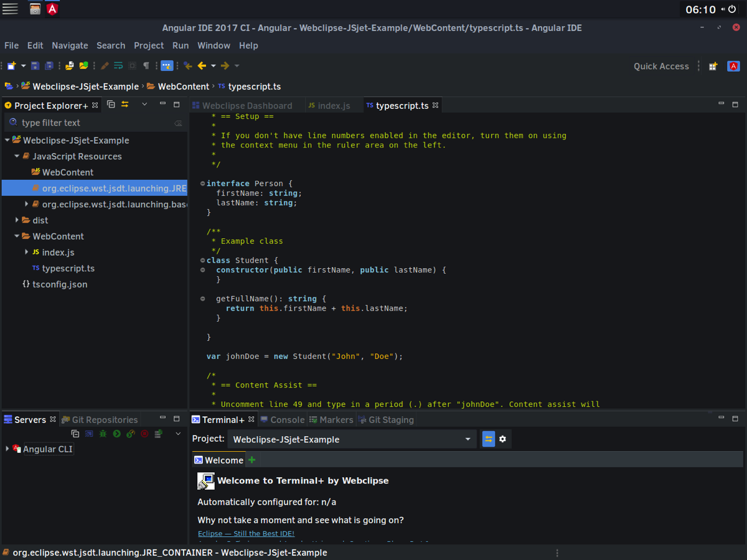The width and height of the screenshot is (747, 560).
Task: Expand index.js in the tree
Action: point(26,252)
